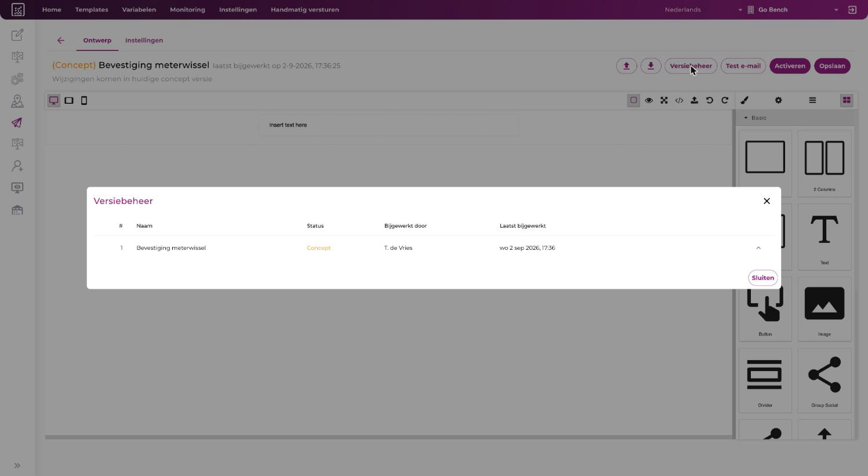Screen dimensions: 868x476
Task: Collapse the Basic blocks category
Action: [796, 118]
